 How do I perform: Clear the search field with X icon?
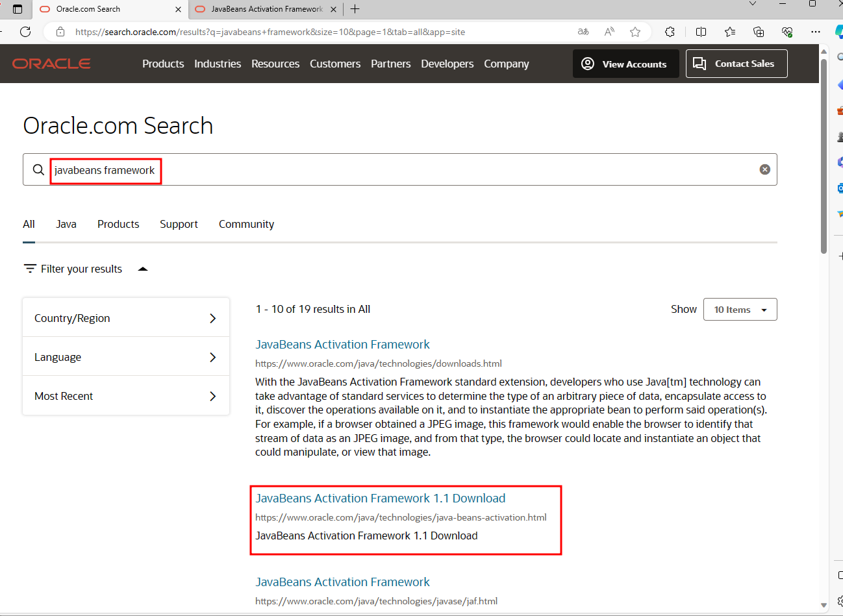click(x=765, y=169)
